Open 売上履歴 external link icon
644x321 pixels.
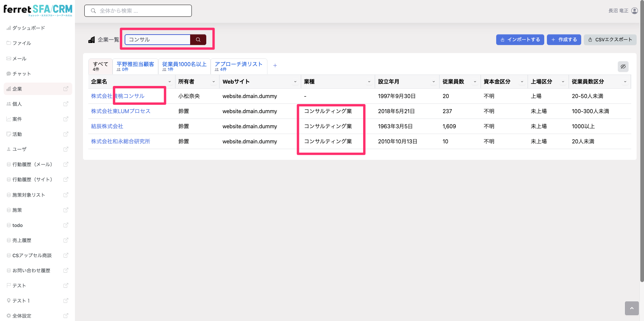tap(66, 240)
